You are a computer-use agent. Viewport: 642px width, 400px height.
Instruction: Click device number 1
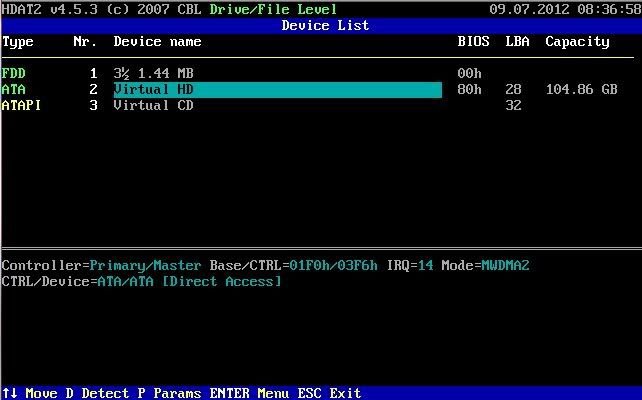click(93, 74)
